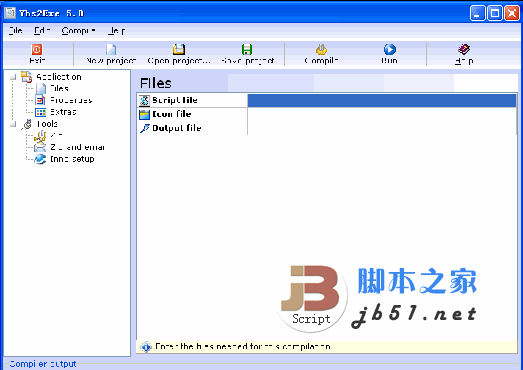Create a New project from toolbar

point(111,49)
